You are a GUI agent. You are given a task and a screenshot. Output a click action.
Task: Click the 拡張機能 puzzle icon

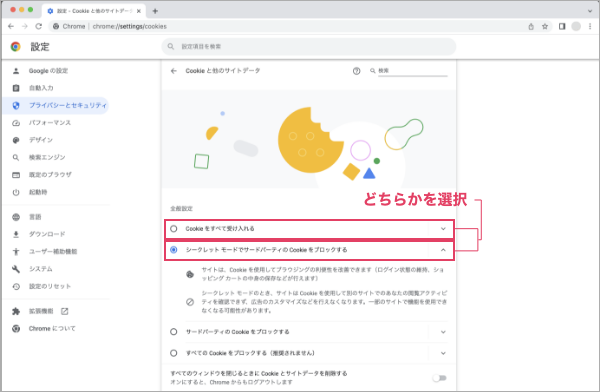(16, 311)
